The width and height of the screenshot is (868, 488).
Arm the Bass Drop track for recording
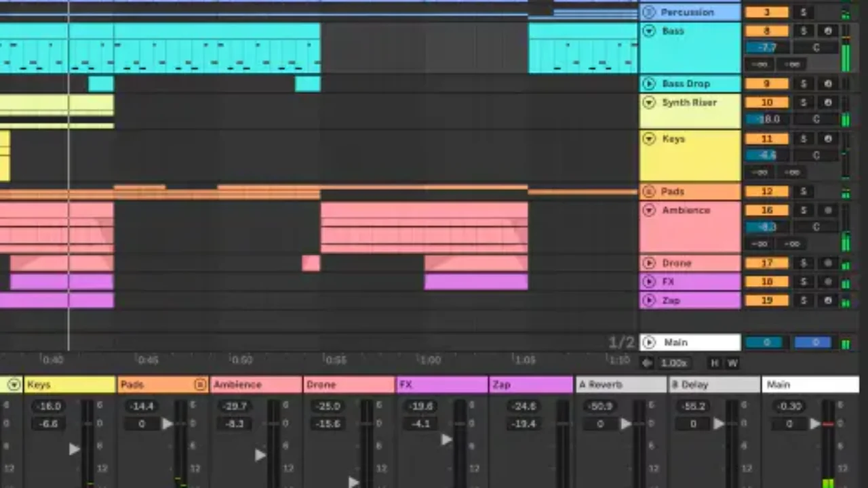(x=827, y=84)
